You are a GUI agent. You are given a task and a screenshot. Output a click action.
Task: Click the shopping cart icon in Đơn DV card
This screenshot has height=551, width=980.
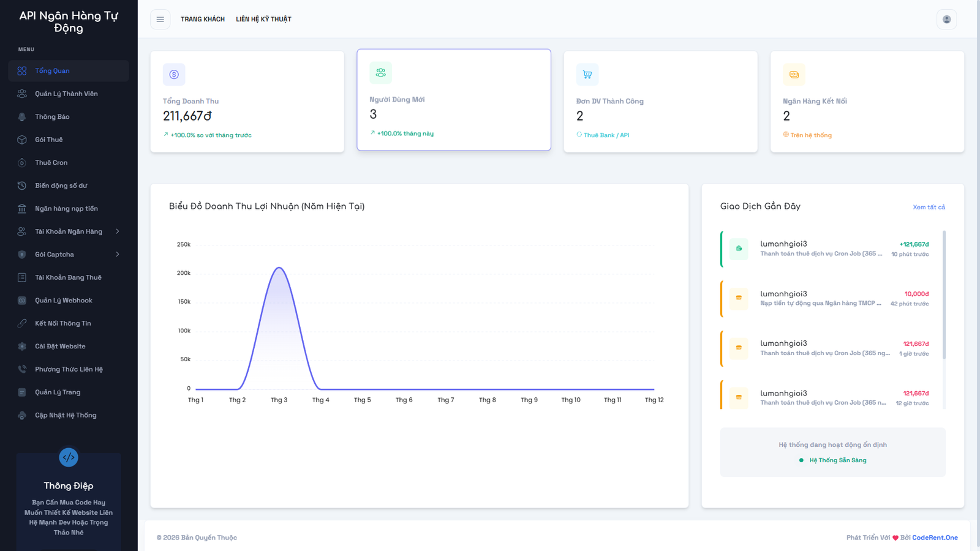click(587, 75)
